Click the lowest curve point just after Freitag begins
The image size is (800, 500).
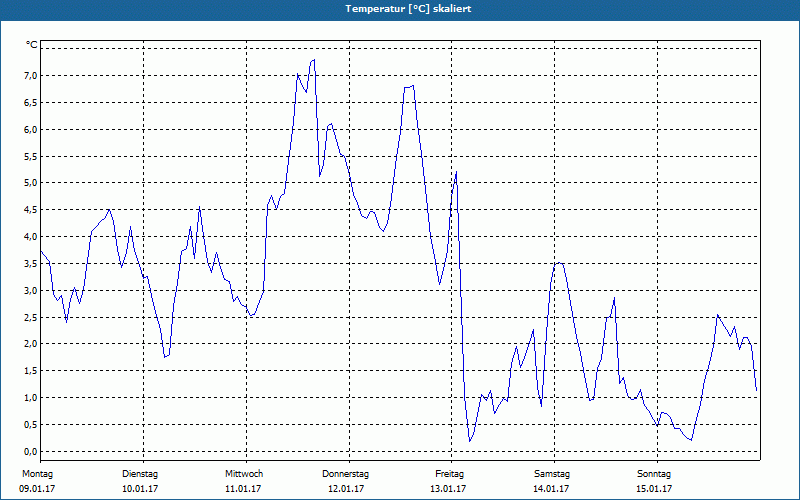pyautogui.click(x=470, y=441)
